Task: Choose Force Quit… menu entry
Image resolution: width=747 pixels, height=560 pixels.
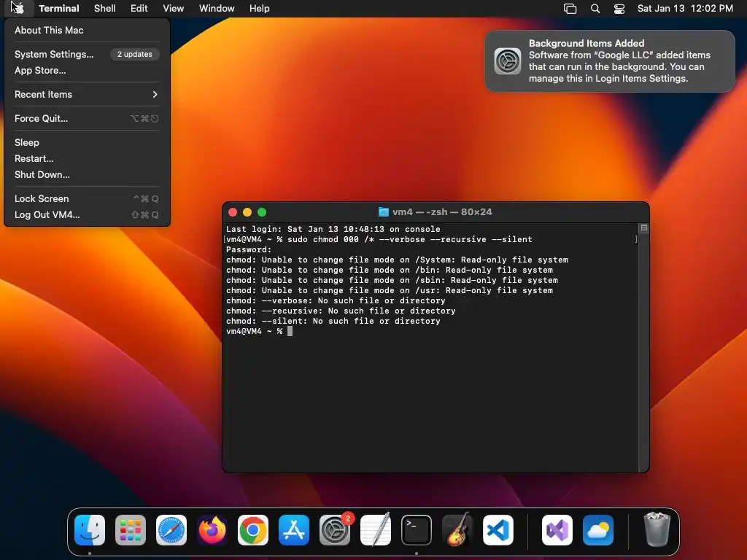Action: pos(87,119)
